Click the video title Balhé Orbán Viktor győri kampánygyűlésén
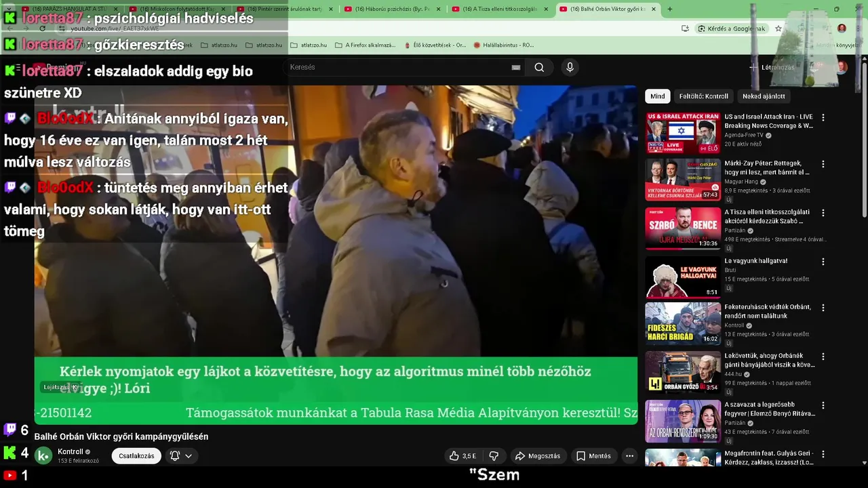 121,436
